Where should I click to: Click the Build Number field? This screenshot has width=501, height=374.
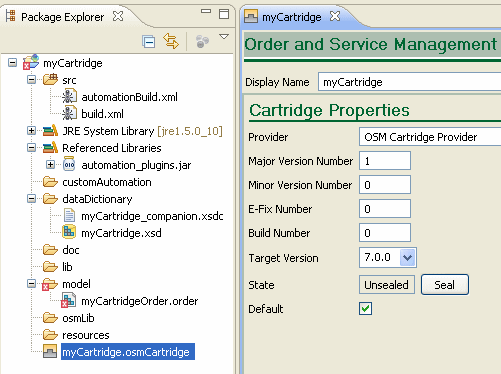pos(385,233)
